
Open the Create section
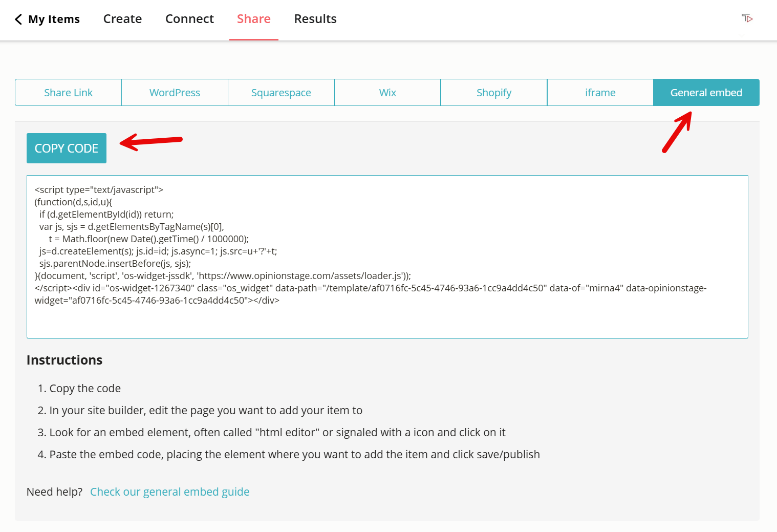click(x=122, y=19)
